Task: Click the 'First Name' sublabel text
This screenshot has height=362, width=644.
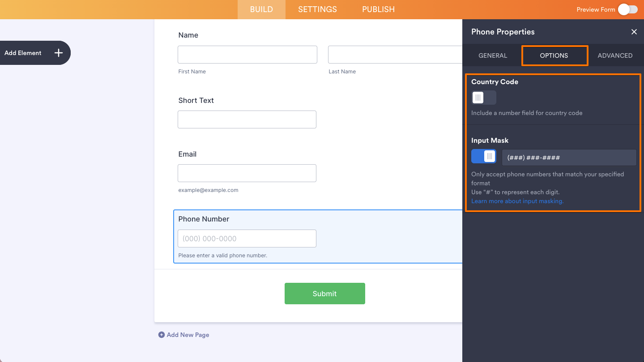Action: [192, 72]
